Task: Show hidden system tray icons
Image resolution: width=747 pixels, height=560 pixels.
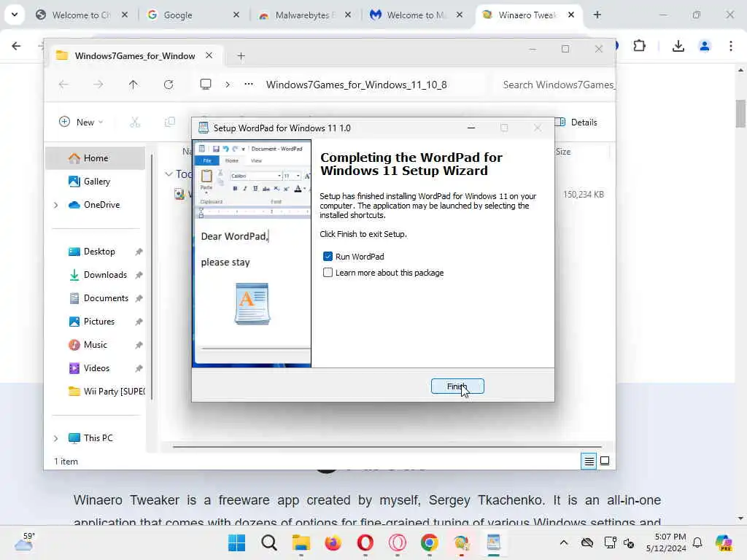Action: click(564, 542)
